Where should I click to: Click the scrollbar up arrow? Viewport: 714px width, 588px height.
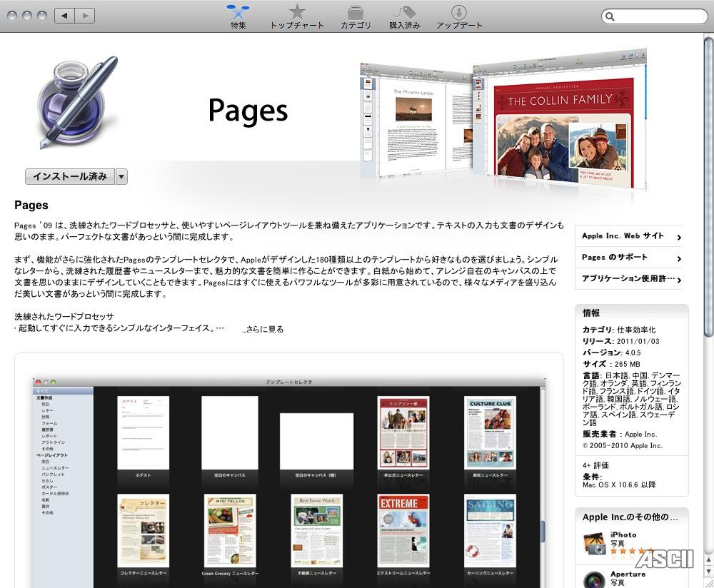coord(708,559)
